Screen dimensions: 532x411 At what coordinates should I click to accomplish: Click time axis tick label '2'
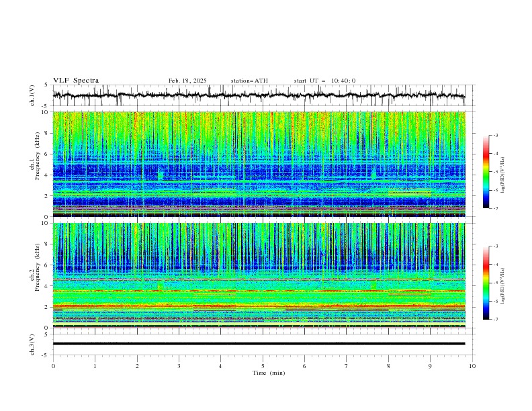tap(137, 366)
